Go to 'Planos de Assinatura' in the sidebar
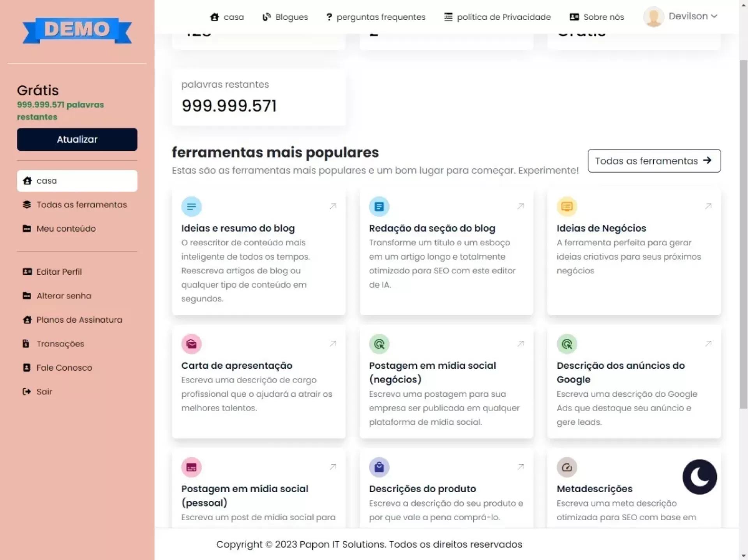Image resolution: width=748 pixels, height=560 pixels. (x=79, y=320)
